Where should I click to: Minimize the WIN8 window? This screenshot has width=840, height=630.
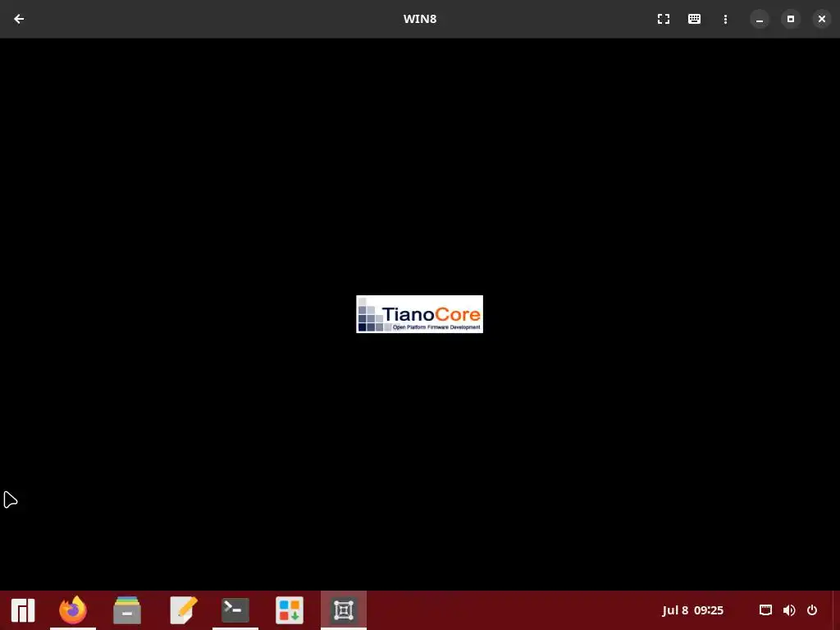click(760, 19)
